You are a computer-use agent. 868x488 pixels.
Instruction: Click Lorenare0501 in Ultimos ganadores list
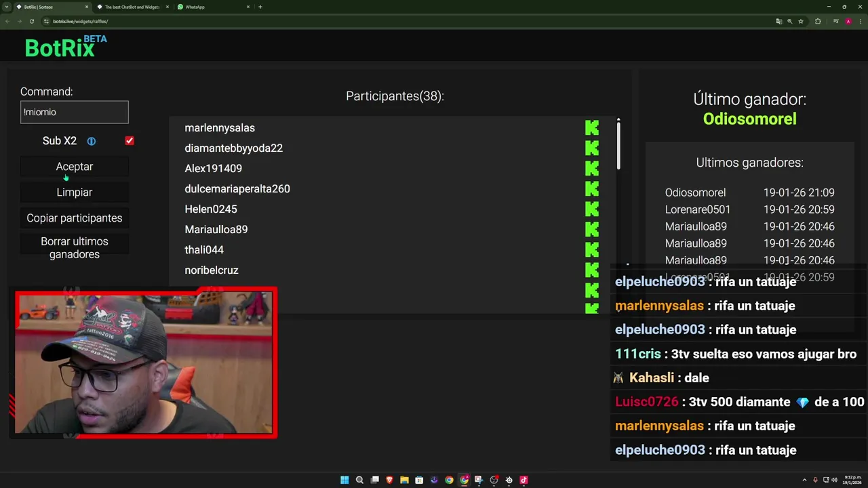[698, 209]
